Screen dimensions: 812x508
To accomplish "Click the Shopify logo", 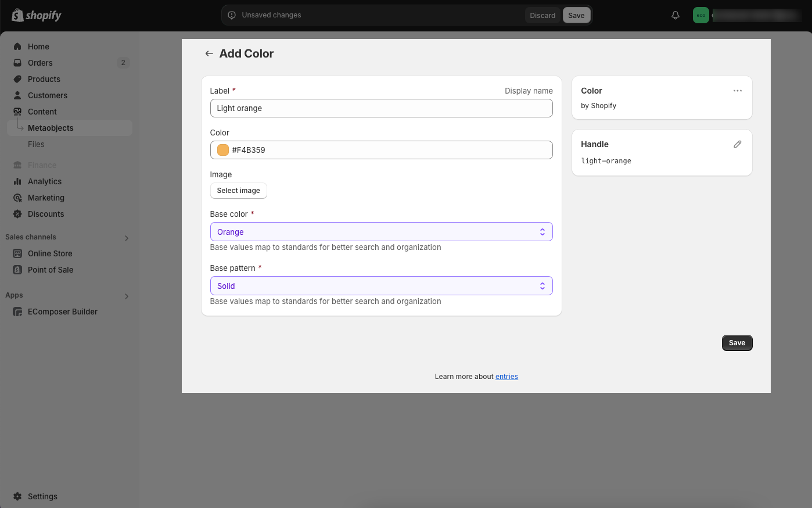I will [37, 15].
